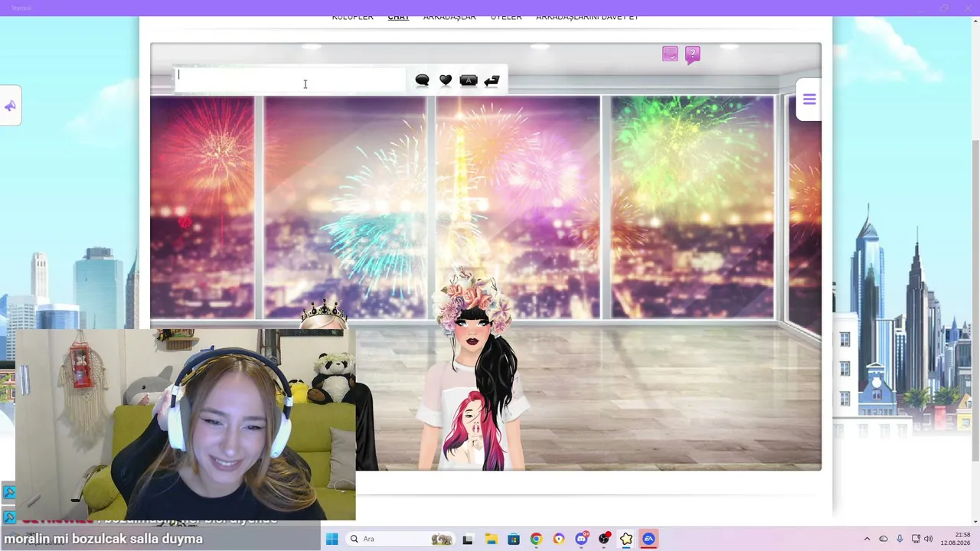Open the ÜYELER tab

tap(506, 17)
